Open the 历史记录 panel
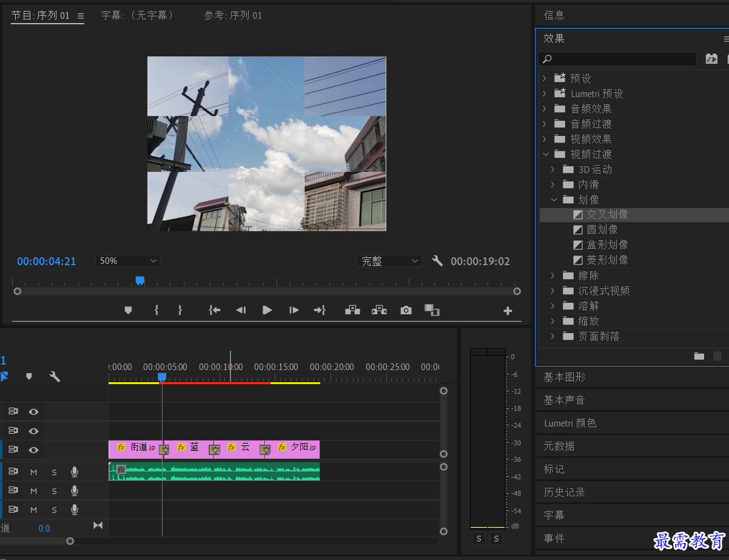Screen dimensions: 729x560 point(564,492)
